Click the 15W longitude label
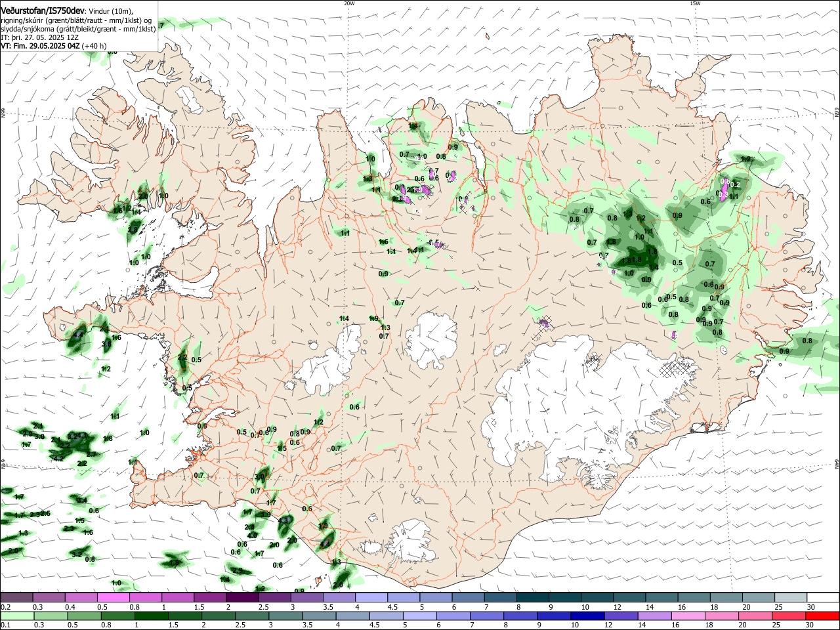Viewport: 840px width, 630px height. 695,3
